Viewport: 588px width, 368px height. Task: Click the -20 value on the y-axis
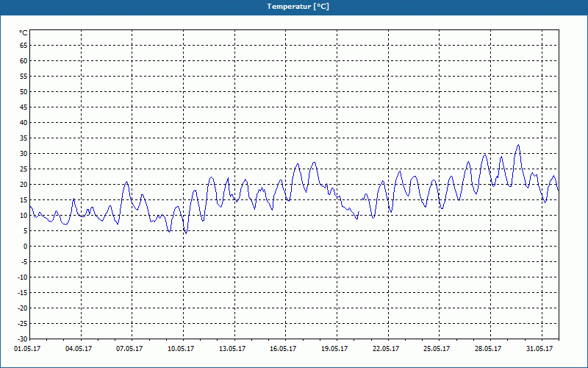coord(22,308)
